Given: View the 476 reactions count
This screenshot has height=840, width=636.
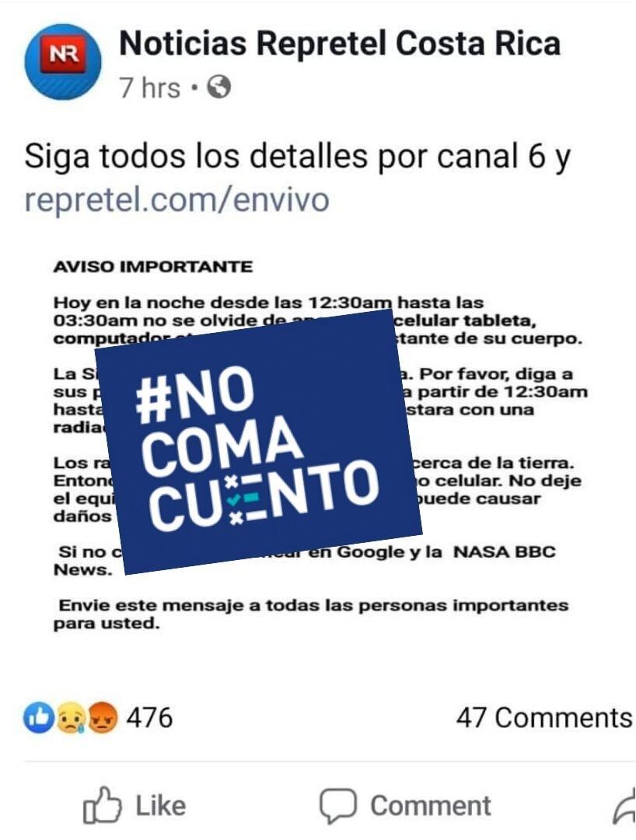Looking at the screenshot, I should click(149, 717).
